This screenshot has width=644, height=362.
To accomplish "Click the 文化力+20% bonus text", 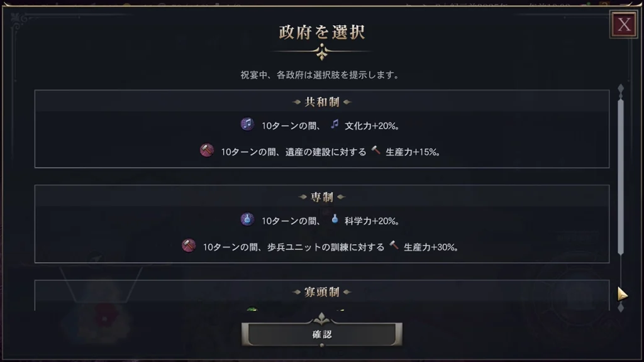I will pyautogui.click(x=372, y=125).
